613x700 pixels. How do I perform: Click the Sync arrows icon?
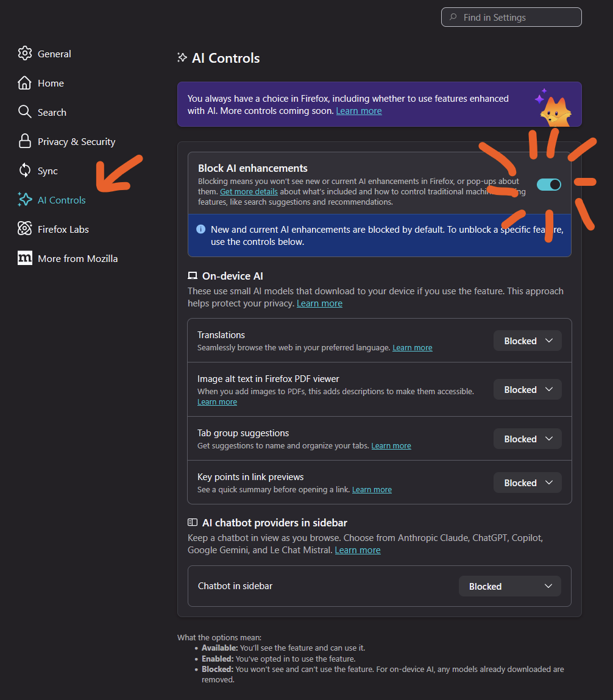pos(25,171)
